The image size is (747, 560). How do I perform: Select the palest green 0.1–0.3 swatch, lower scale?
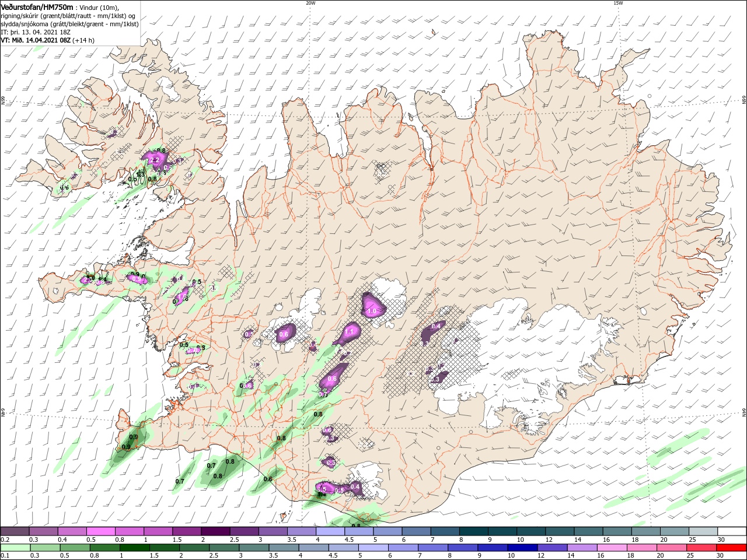tap(15, 548)
